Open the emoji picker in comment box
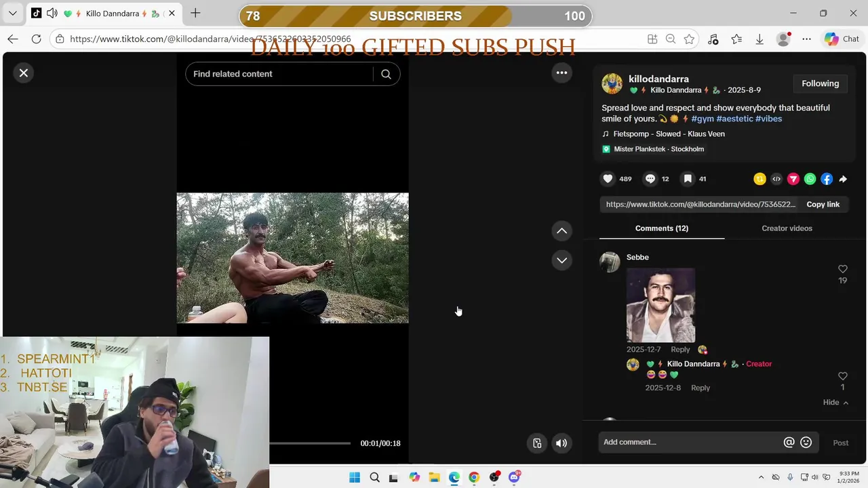Image resolution: width=868 pixels, height=488 pixels. click(x=806, y=442)
